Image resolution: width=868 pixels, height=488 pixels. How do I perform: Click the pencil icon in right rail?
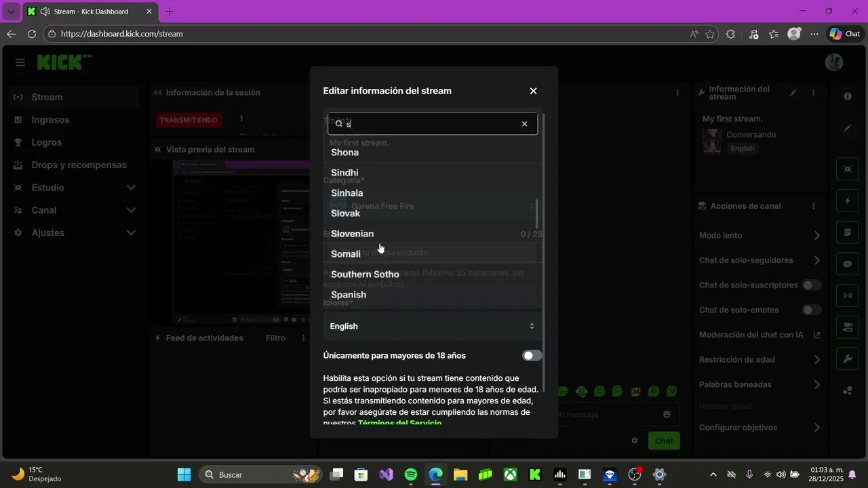(848, 128)
